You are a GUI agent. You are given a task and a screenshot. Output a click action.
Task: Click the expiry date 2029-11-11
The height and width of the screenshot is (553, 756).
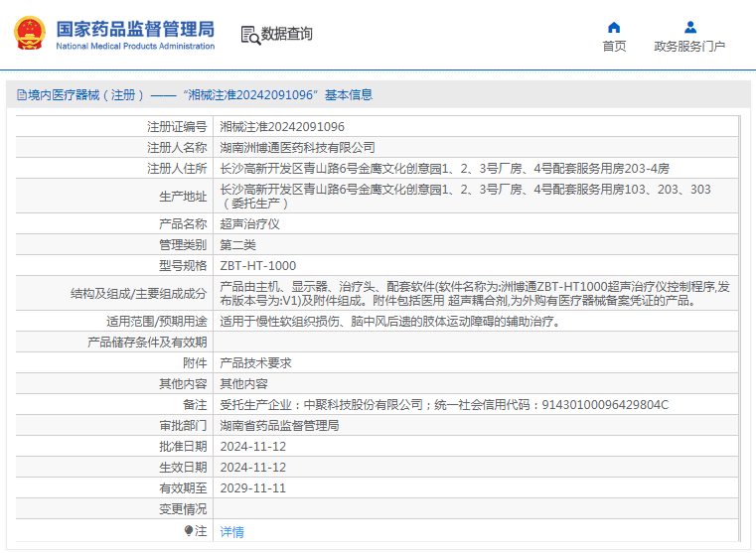[x=253, y=487]
